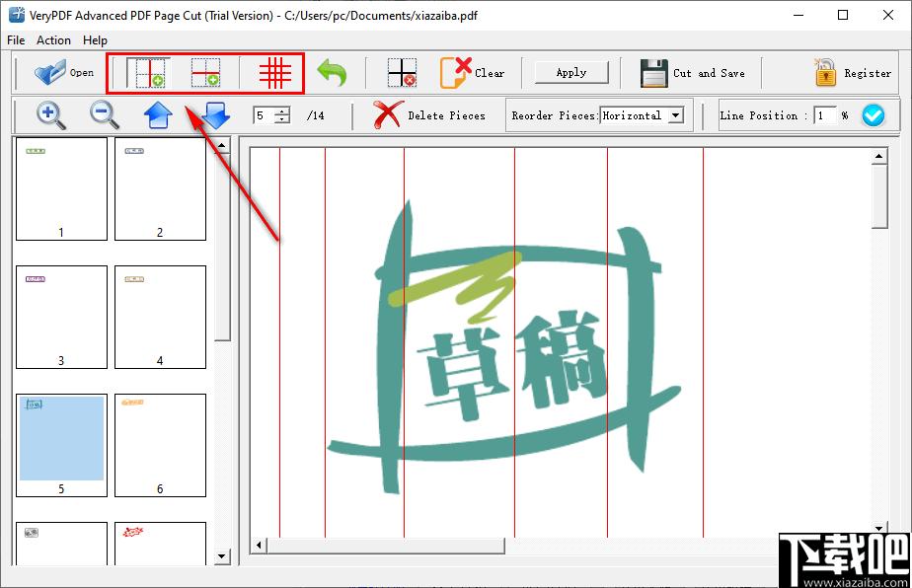
Task: Choose the grid cut lines tool
Action: point(274,73)
